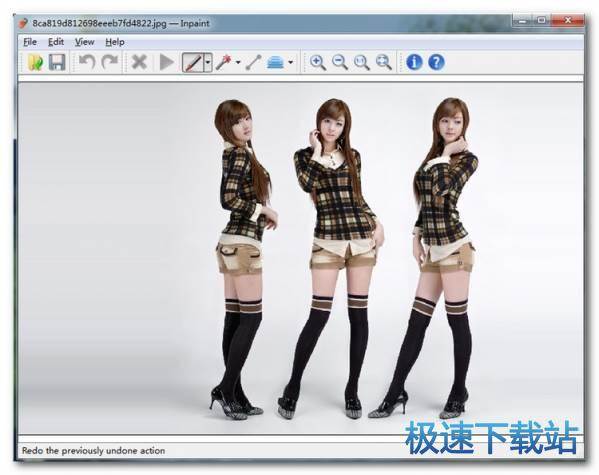
Task: Maximize the Inpaint window
Action: click(x=541, y=20)
